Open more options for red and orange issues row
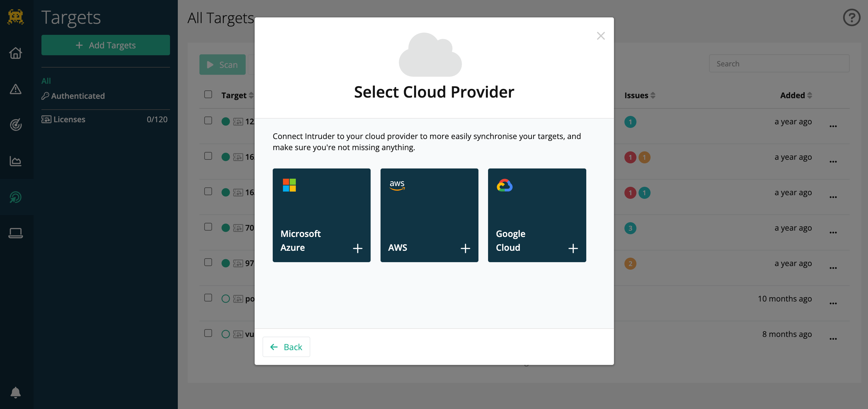Screen dimensions: 868x409 (x=833, y=161)
